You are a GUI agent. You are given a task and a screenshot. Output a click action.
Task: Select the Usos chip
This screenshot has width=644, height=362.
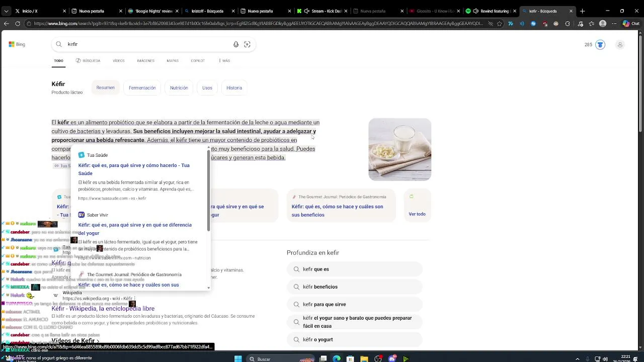pyautogui.click(x=207, y=87)
